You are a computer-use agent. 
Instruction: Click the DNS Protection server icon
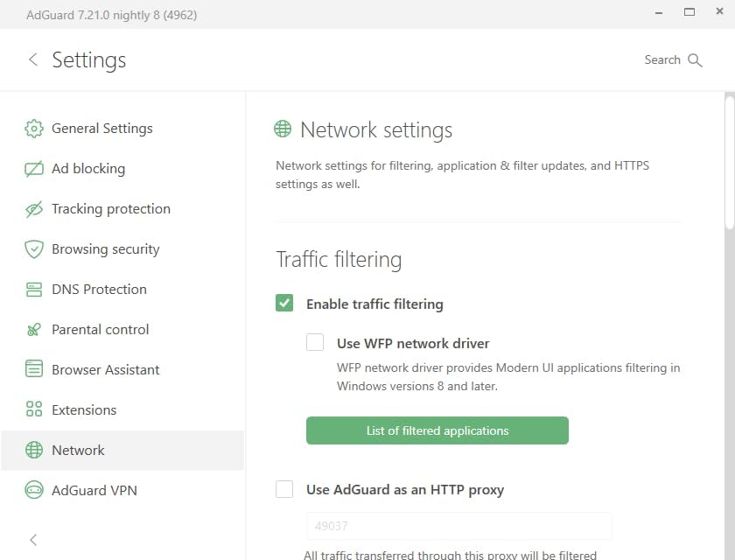coord(34,290)
